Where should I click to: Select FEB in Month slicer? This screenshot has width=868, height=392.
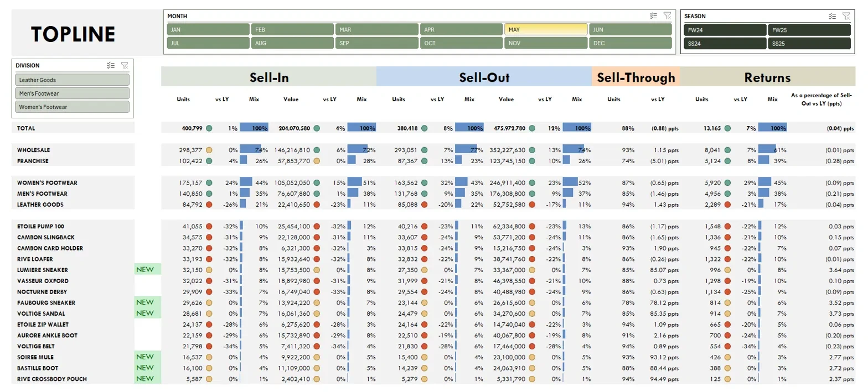[292, 29]
